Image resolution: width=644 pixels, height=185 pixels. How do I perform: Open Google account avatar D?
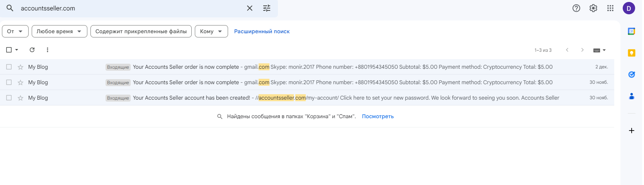[629, 8]
